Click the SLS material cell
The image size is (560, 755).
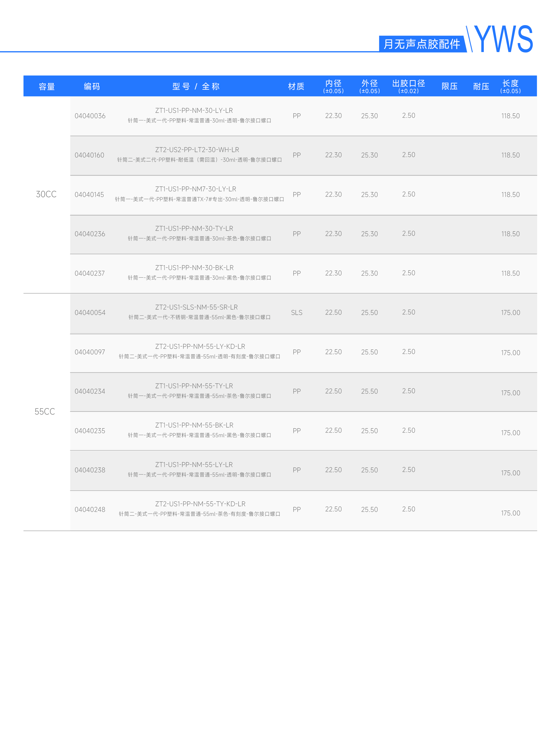click(x=297, y=313)
